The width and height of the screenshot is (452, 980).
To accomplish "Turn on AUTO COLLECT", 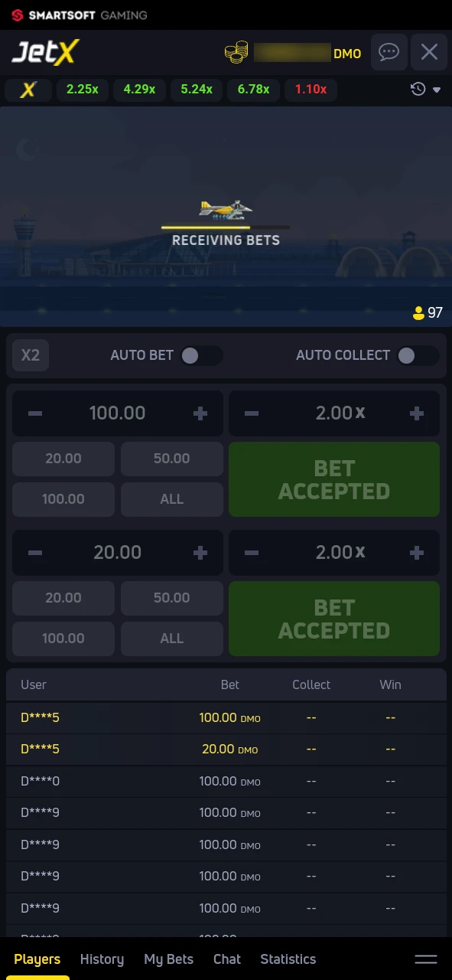I will [417, 355].
